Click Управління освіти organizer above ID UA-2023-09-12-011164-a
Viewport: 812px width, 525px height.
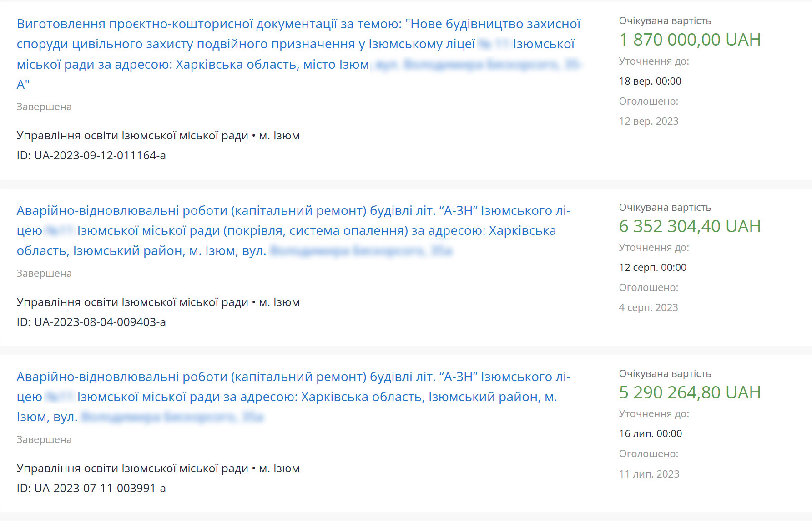click(132, 136)
